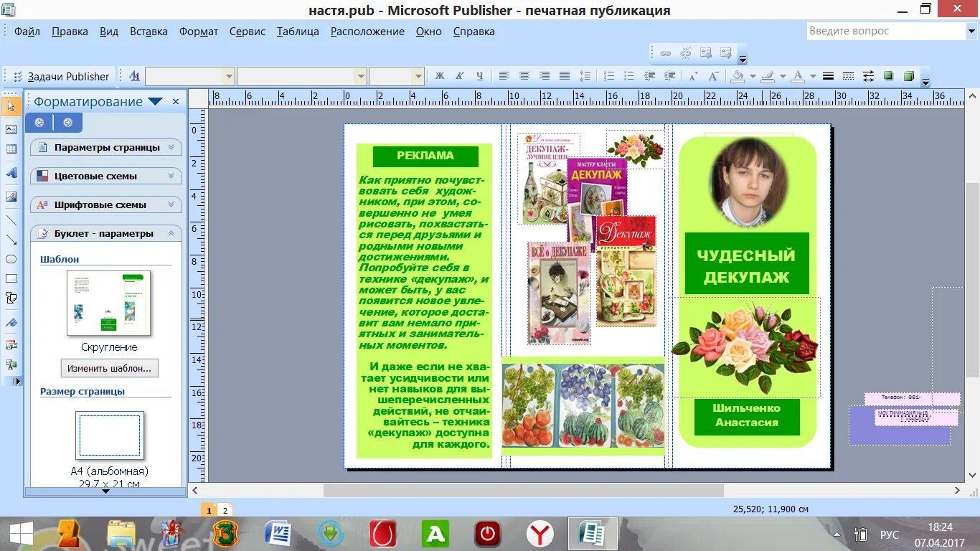Screen dimensions: 980x551
Task: Apply Fill Color swatch
Action: tap(738, 76)
